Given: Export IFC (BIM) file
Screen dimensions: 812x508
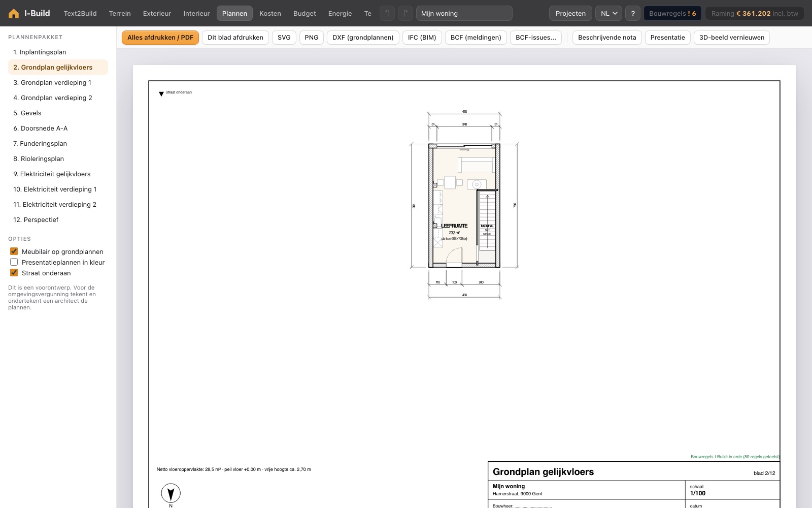Looking at the screenshot, I should coord(422,38).
